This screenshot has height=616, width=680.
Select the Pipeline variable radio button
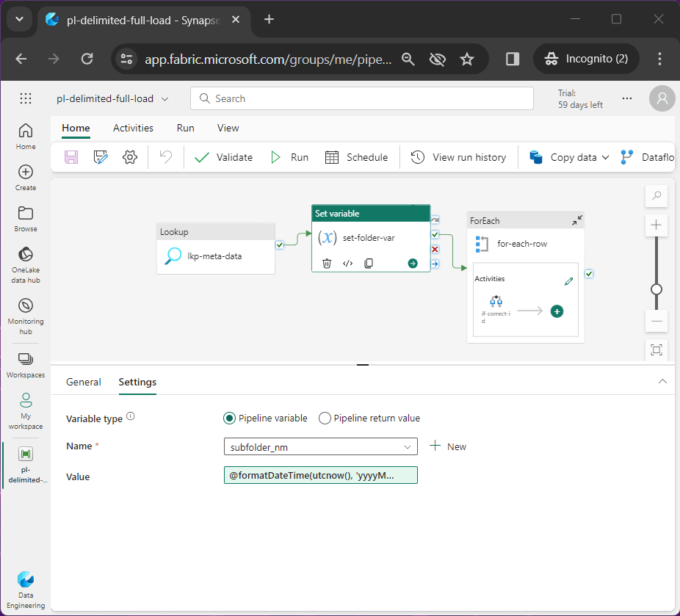coord(230,418)
